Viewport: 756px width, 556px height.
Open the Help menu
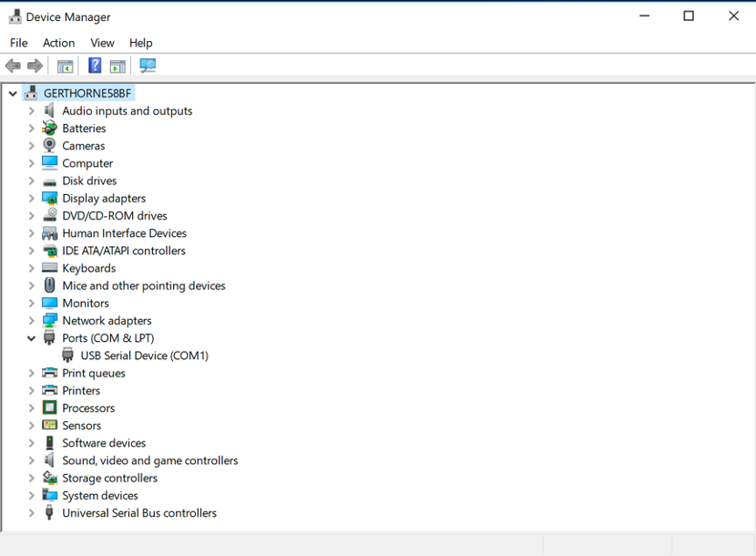point(141,43)
